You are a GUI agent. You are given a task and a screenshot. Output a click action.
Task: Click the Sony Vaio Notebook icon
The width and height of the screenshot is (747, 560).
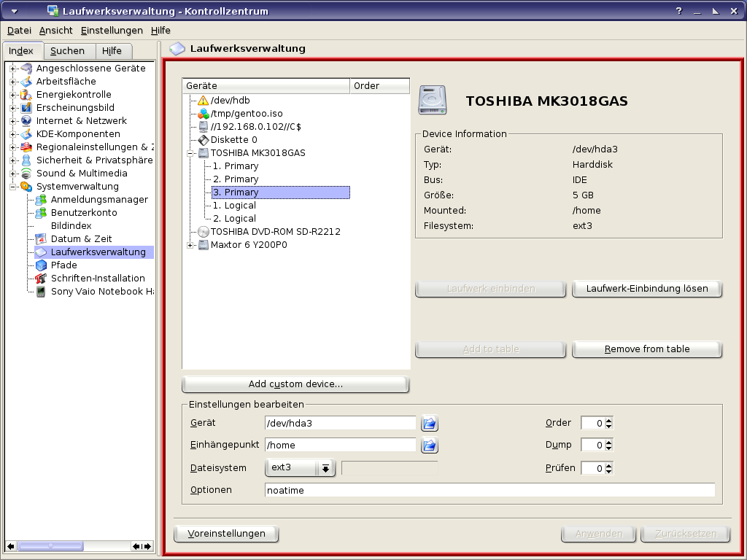42,292
